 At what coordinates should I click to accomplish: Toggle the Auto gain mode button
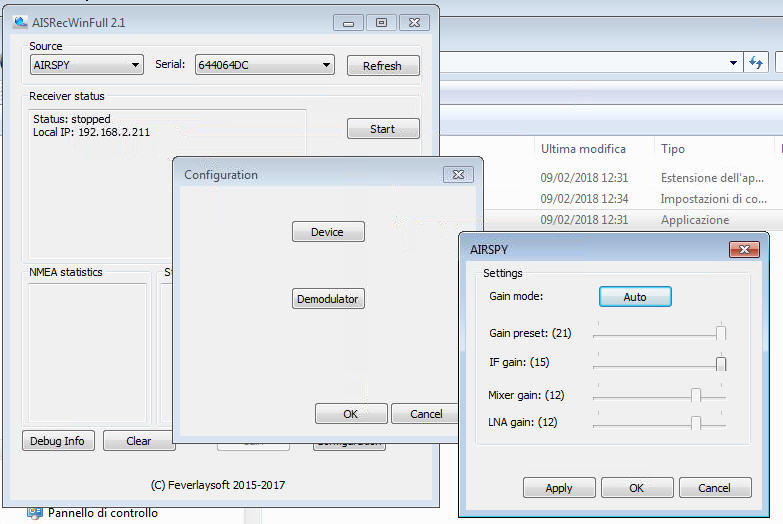(x=635, y=297)
